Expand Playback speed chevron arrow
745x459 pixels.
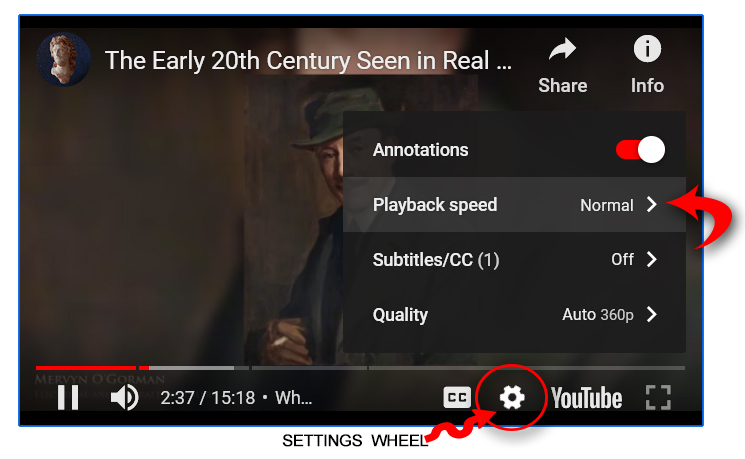pyautogui.click(x=652, y=205)
